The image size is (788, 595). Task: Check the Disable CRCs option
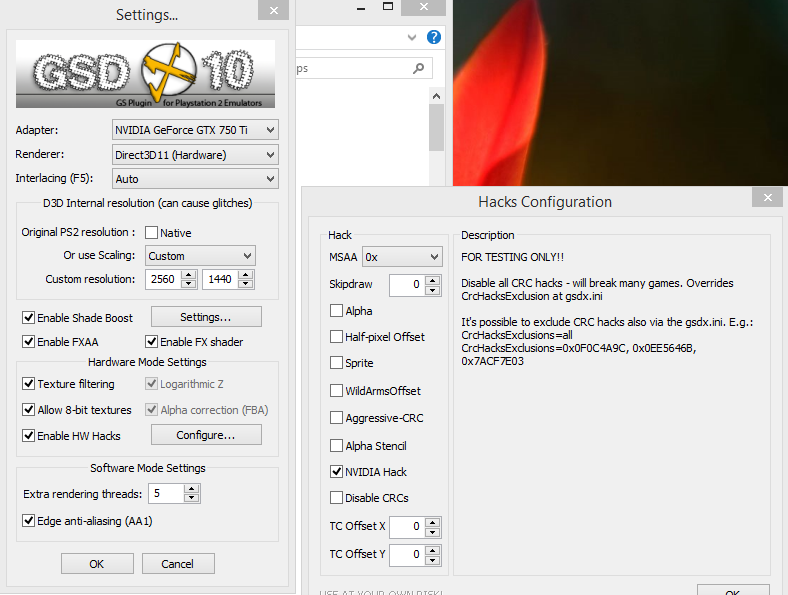click(336, 498)
